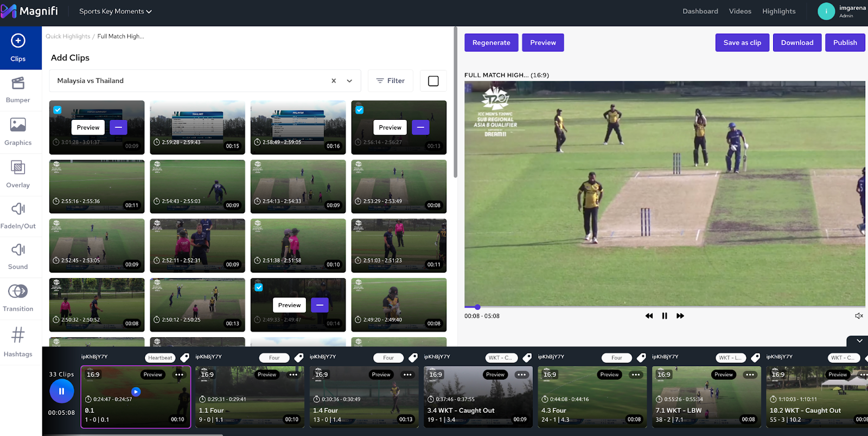868x436 pixels.
Task: Preview the 0.1 timeline clip
Action: coord(153,375)
